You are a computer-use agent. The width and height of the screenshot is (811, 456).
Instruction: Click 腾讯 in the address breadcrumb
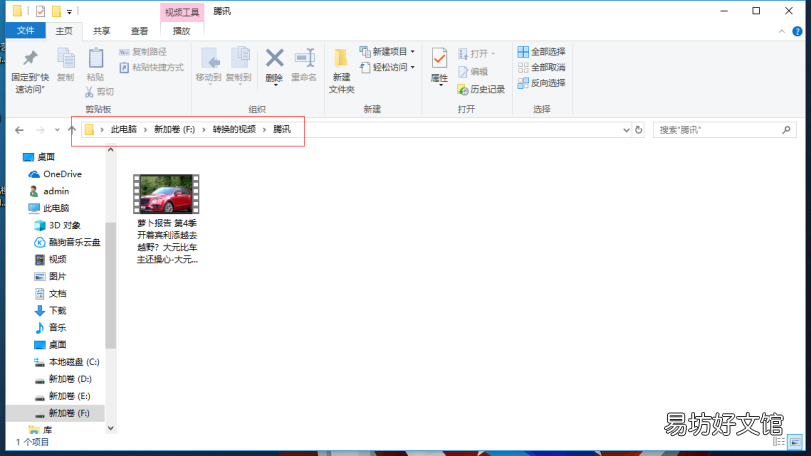(x=282, y=129)
